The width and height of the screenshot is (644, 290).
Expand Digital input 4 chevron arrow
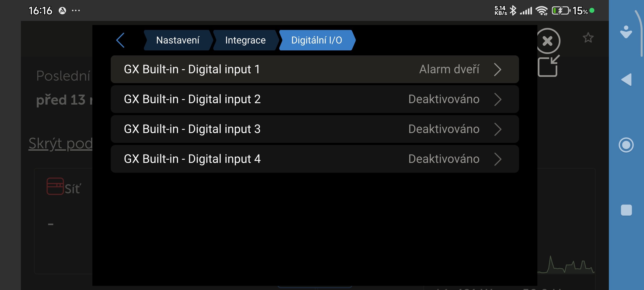(x=497, y=159)
